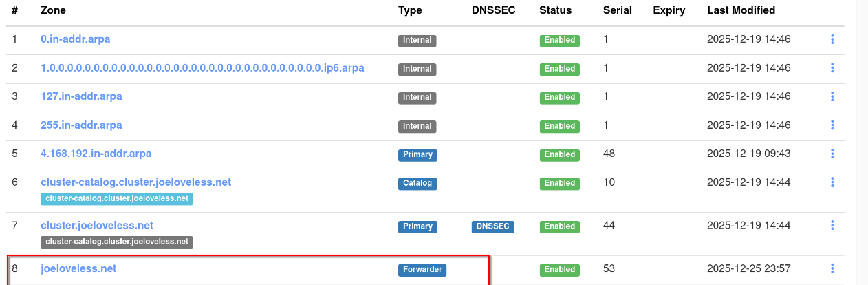Open the 0.in-addr.arpa zone link
The height and width of the screenshot is (285, 868).
coord(75,39)
